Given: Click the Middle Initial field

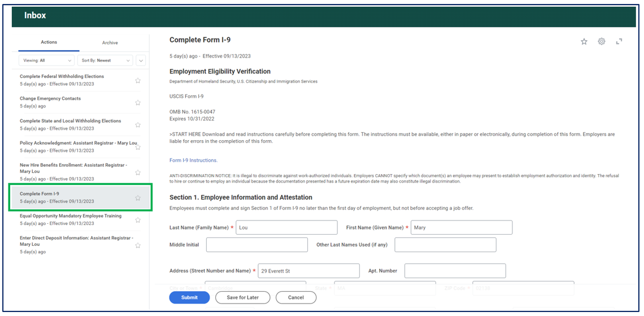Looking at the screenshot, I should [x=256, y=245].
